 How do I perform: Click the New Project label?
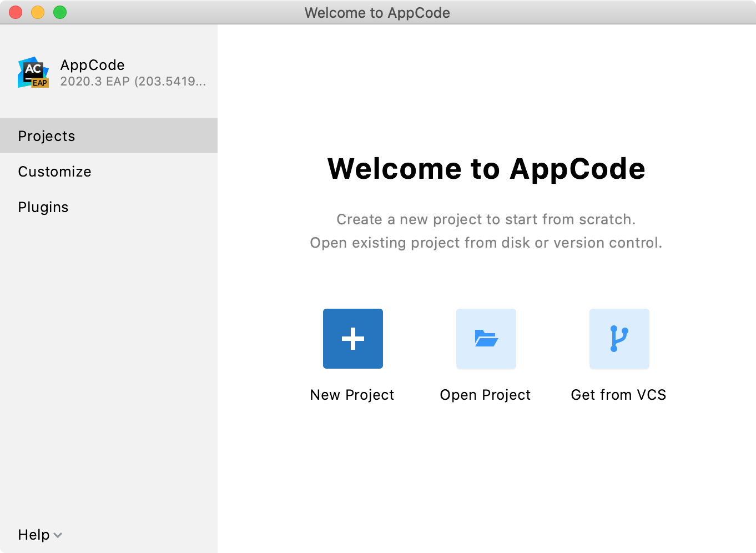point(352,395)
